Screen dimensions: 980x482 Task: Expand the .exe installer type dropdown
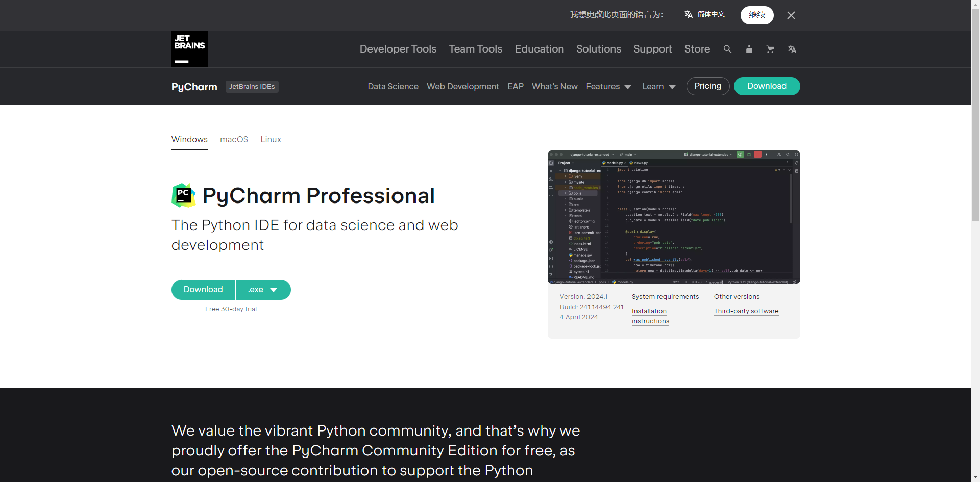pyautogui.click(x=263, y=290)
